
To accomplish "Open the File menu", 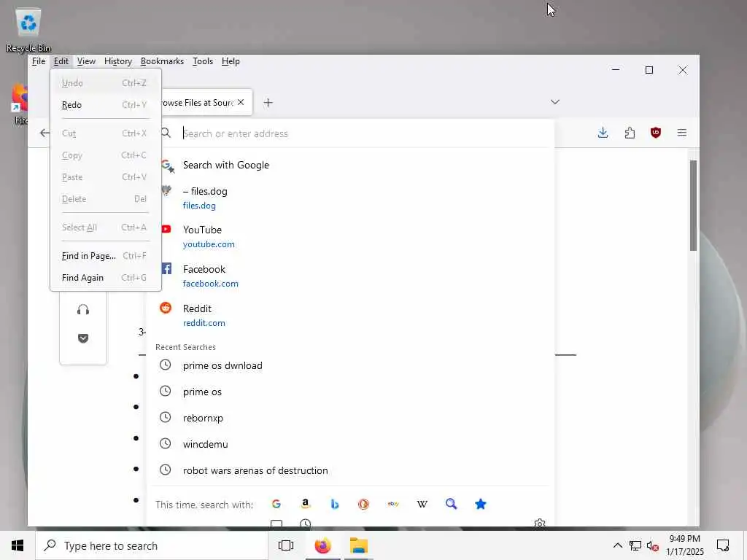I will (39, 61).
